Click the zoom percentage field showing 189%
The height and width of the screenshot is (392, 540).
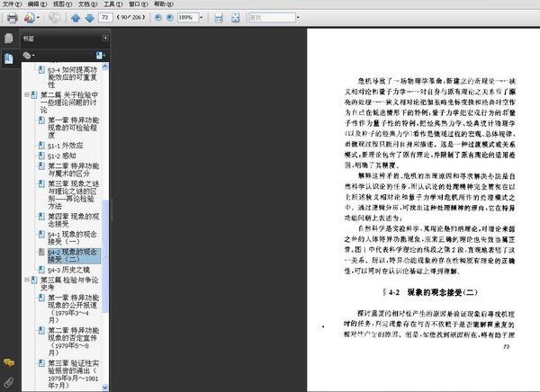point(188,17)
